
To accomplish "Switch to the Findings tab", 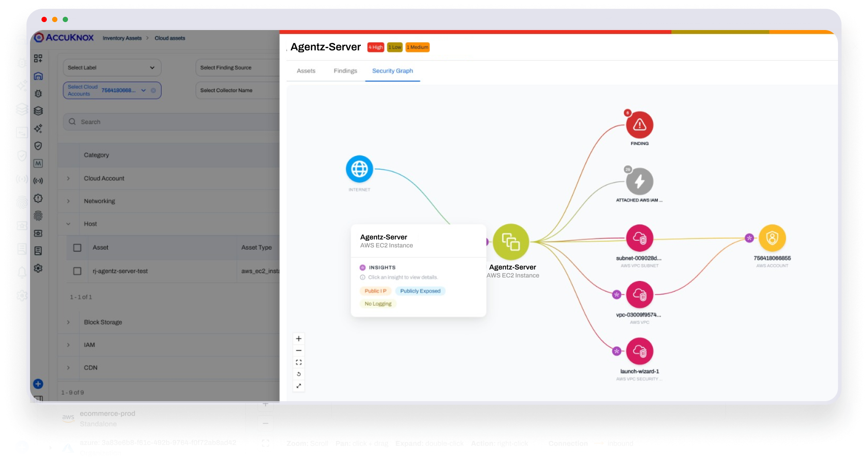I will click(x=345, y=71).
